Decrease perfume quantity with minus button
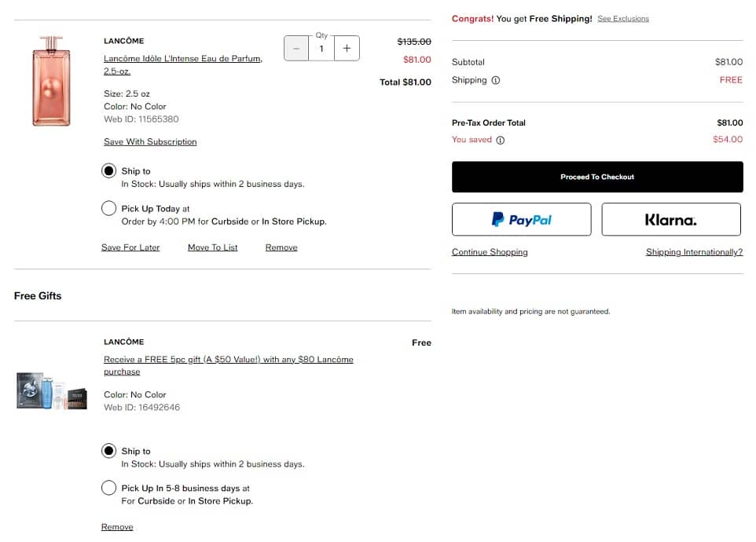The width and height of the screenshot is (756, 542). click(296, 49)
